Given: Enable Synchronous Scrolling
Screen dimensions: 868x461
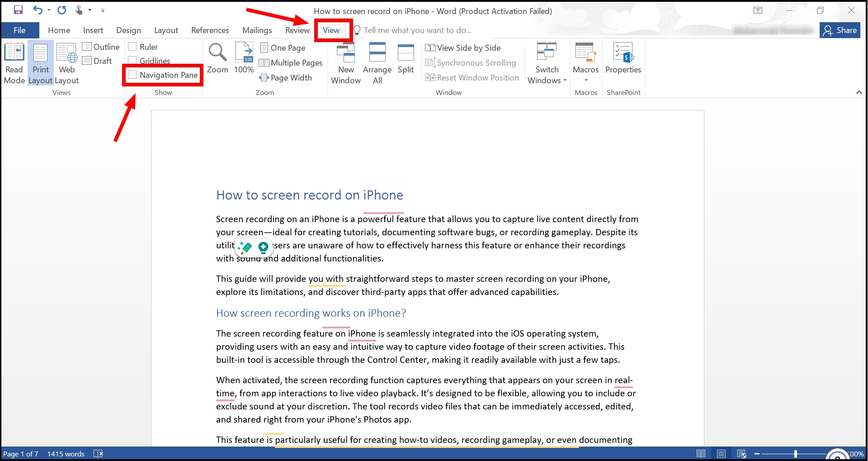Looking at the screenshot, I should click(x=471, y=62).
